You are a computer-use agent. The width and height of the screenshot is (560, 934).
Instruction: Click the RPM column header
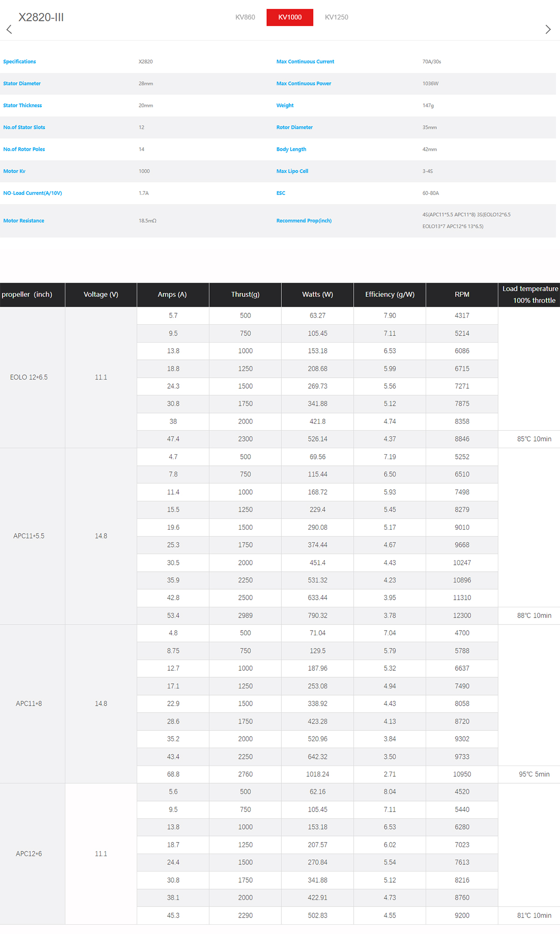462,295
